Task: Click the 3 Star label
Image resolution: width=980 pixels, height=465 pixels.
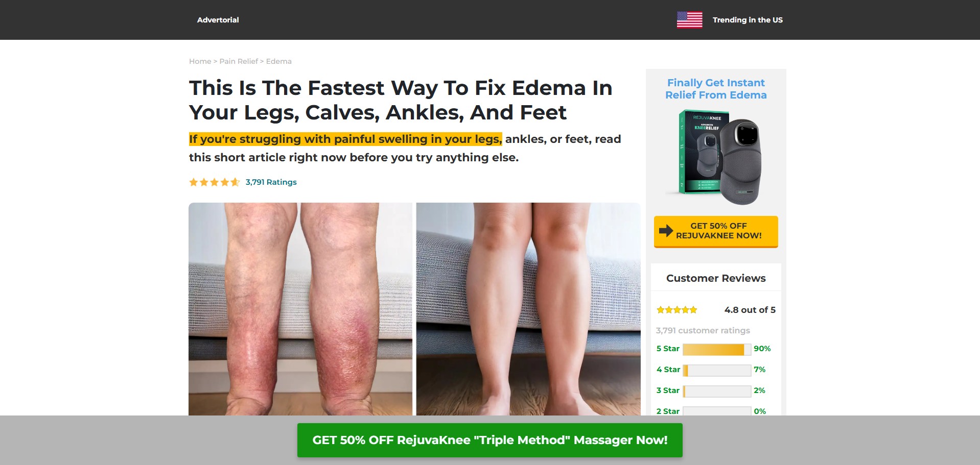Action: [x=668, y=390]
